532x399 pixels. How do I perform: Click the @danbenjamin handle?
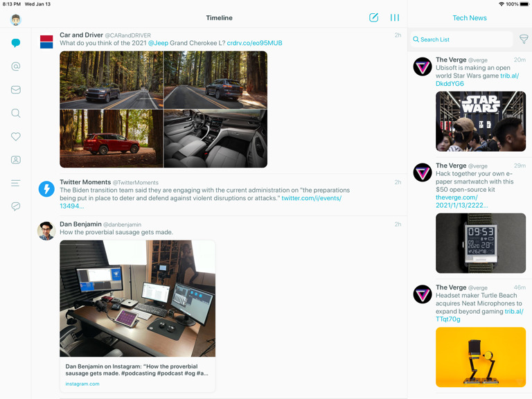(122, 224)
